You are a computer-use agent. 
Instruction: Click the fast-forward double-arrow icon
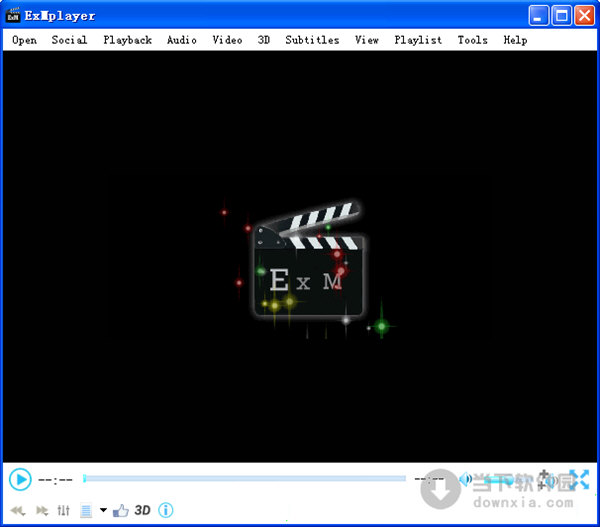pyautogui.click(x=42, y=511)
